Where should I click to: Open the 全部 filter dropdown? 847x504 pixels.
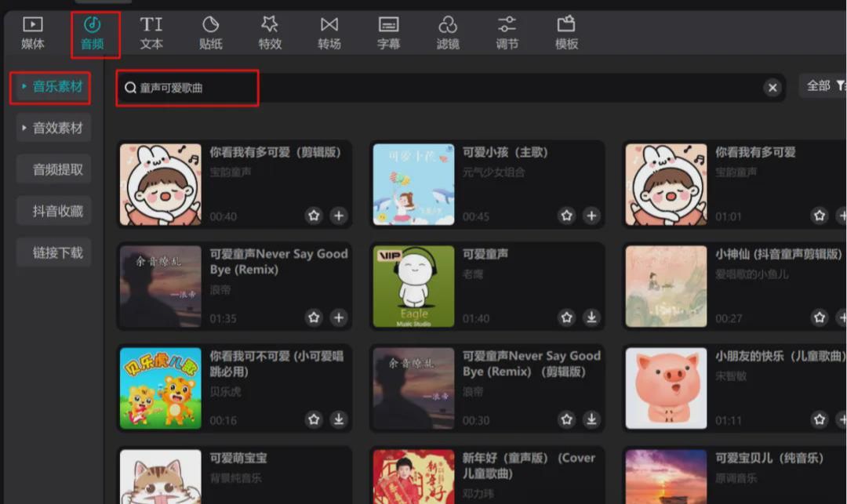pyautogui.click(x=825, y=86)
